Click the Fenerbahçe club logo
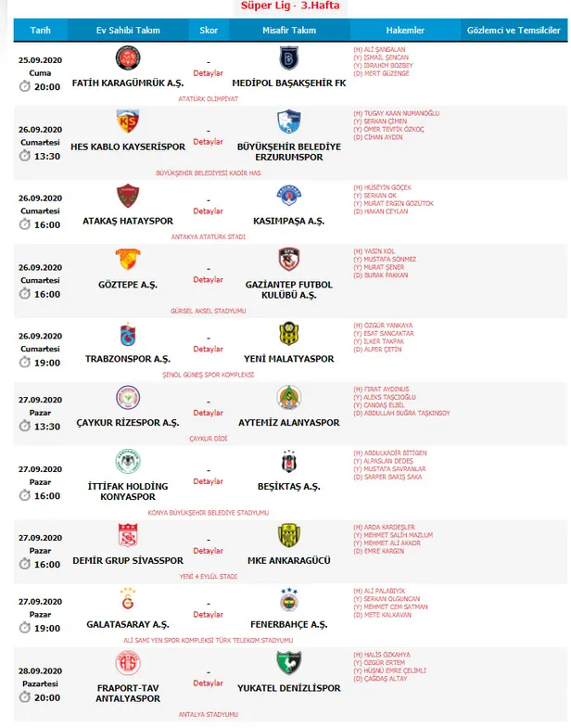The height and width of the screenshot is (728, 571). [289, 600]
